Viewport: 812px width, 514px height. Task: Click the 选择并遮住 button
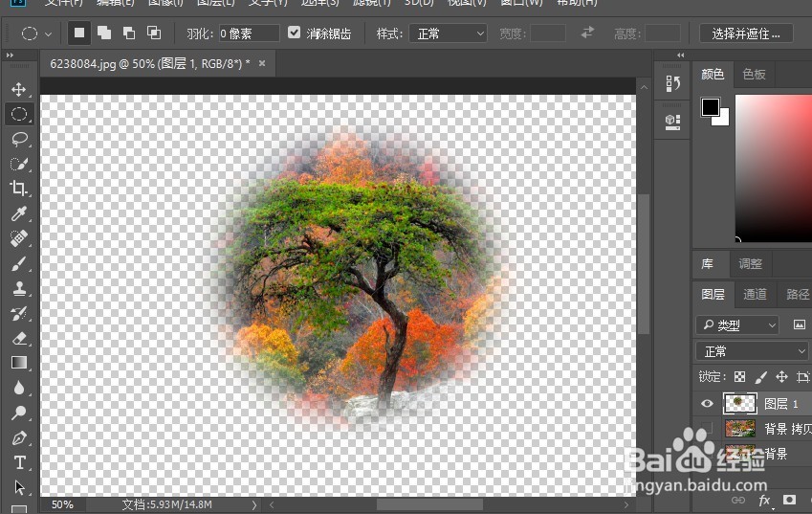coord(746,34)
